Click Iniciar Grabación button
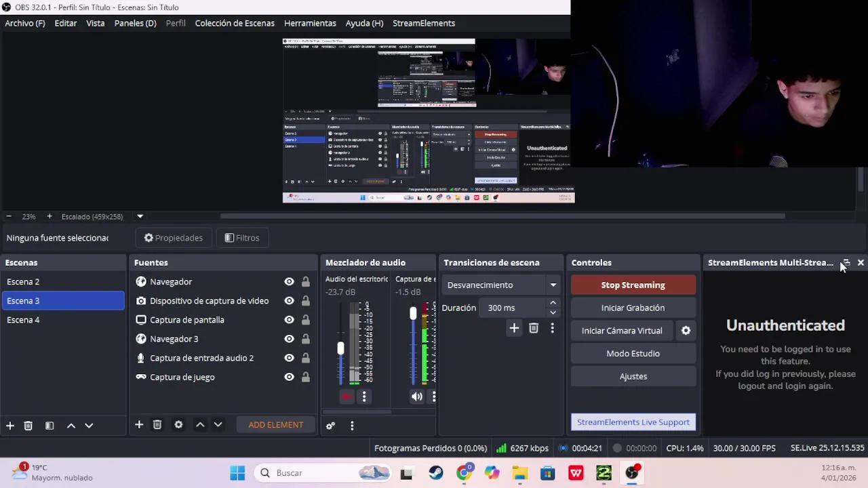868x488 pixels. [633, 308]
